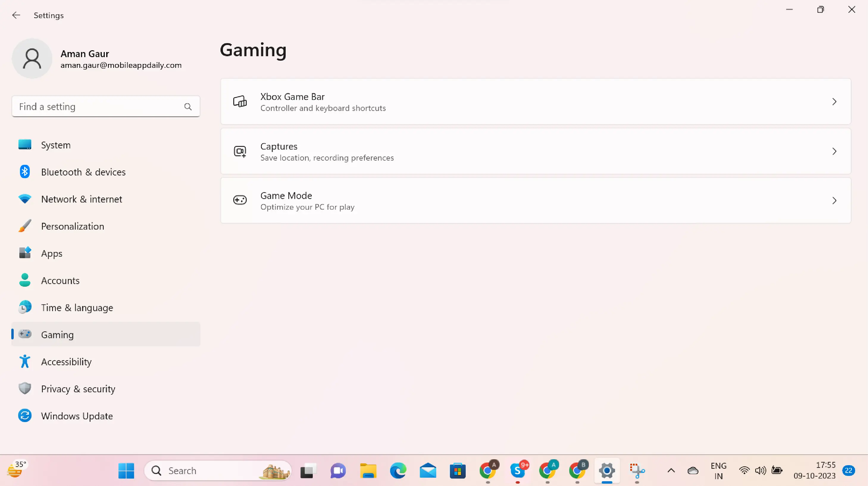Expand the Xbox Game Bar chevron
The width and height of the screenshot is (868, 486).
coord(834,102)
